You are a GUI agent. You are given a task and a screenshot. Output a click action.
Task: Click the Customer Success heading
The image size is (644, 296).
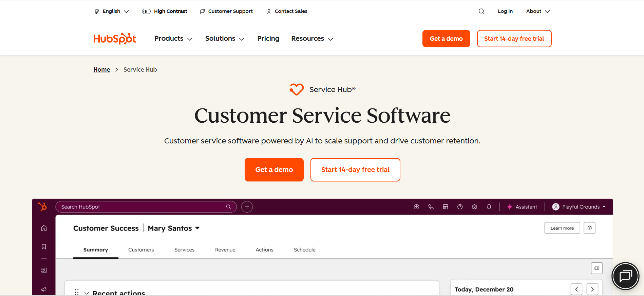point(106,228)
